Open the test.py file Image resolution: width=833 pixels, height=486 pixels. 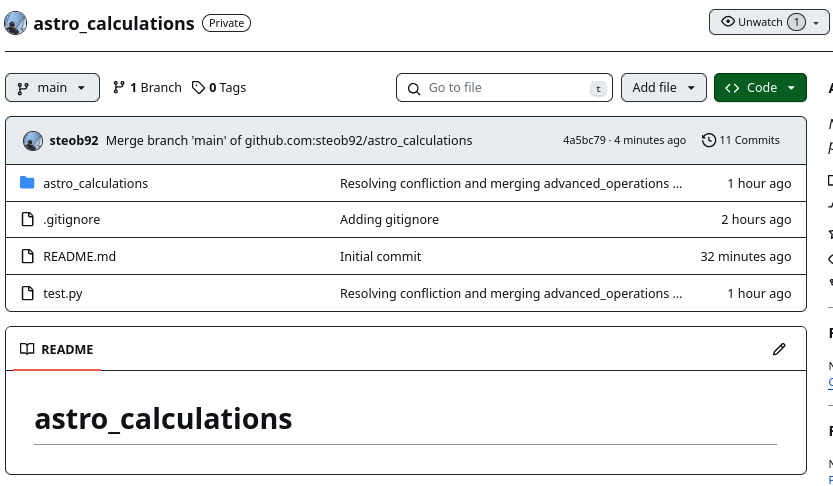click(63, 294)
